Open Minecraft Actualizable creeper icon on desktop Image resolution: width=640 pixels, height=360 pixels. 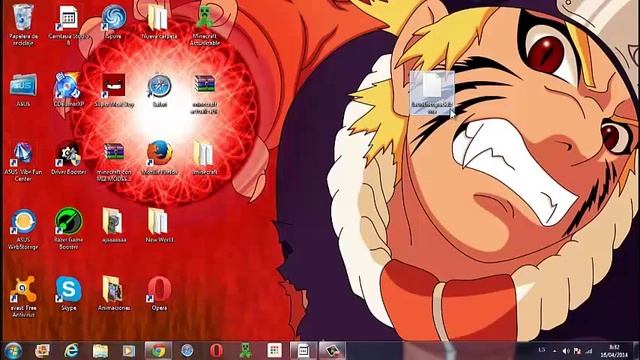[204, 24]
